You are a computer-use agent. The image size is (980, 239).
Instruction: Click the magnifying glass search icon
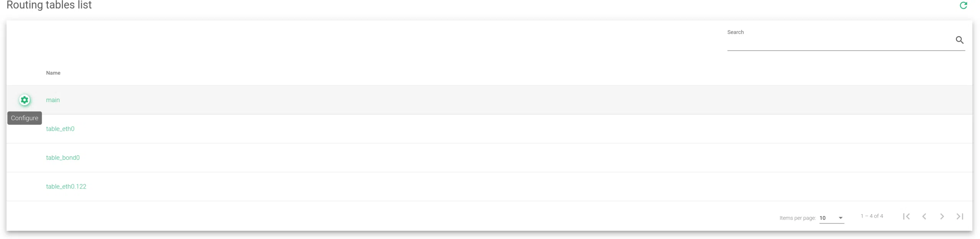pyautogui.click(x=959, y=40)
